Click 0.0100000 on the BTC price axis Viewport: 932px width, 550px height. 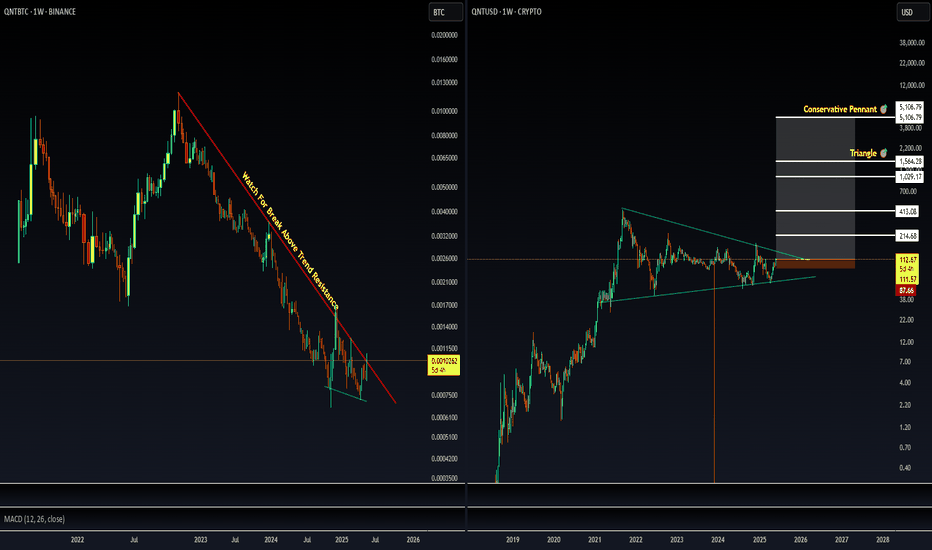click(x=444, y=111)
